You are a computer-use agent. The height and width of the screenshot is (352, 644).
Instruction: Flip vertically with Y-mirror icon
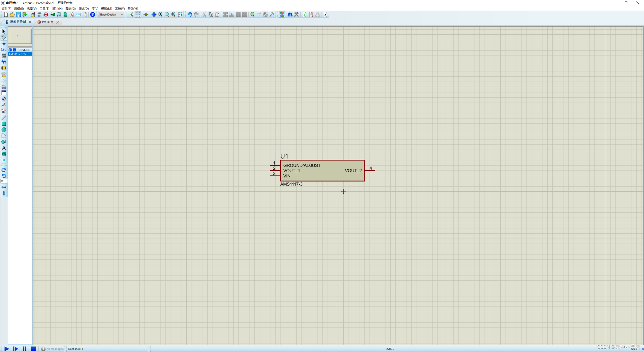[x=4, y=193]
